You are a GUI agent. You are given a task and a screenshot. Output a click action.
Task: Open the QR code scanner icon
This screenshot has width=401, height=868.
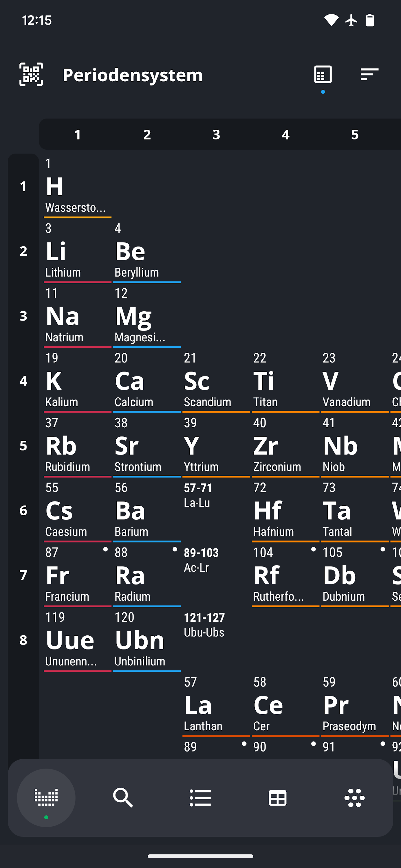[31, 74]
